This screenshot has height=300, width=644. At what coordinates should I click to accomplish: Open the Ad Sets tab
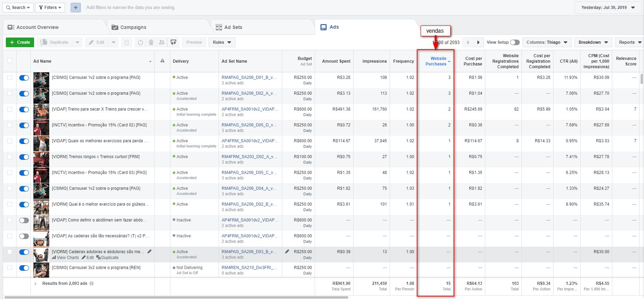pyautogui.click(x=233, y=27)
